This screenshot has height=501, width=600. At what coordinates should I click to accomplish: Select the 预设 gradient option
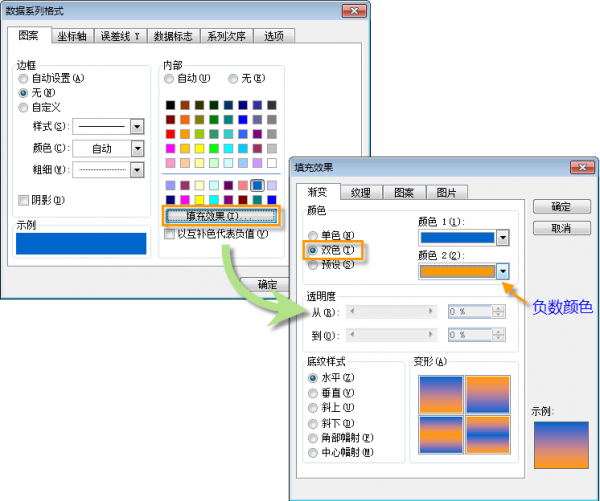click(x=313, y=264)
